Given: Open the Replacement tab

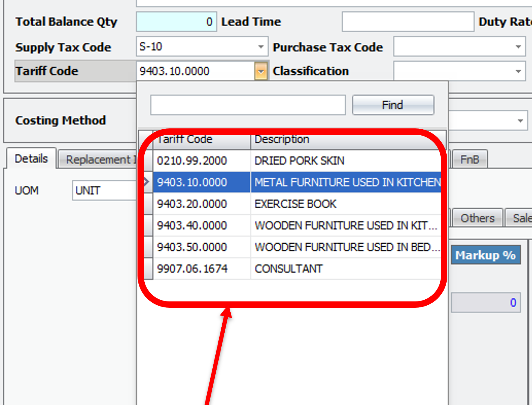Looking at the screenshot, I should pyautogui.click(x=98, y=160).
